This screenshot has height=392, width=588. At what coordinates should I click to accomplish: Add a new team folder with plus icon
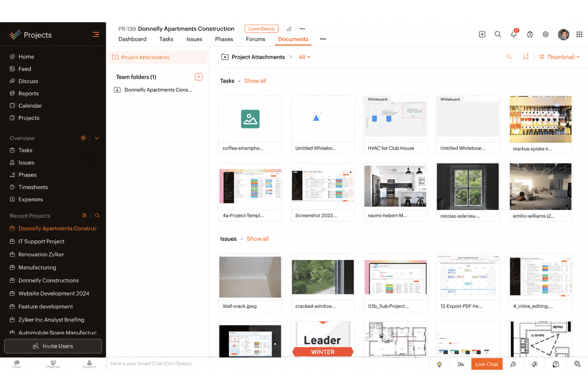[199, 77]
